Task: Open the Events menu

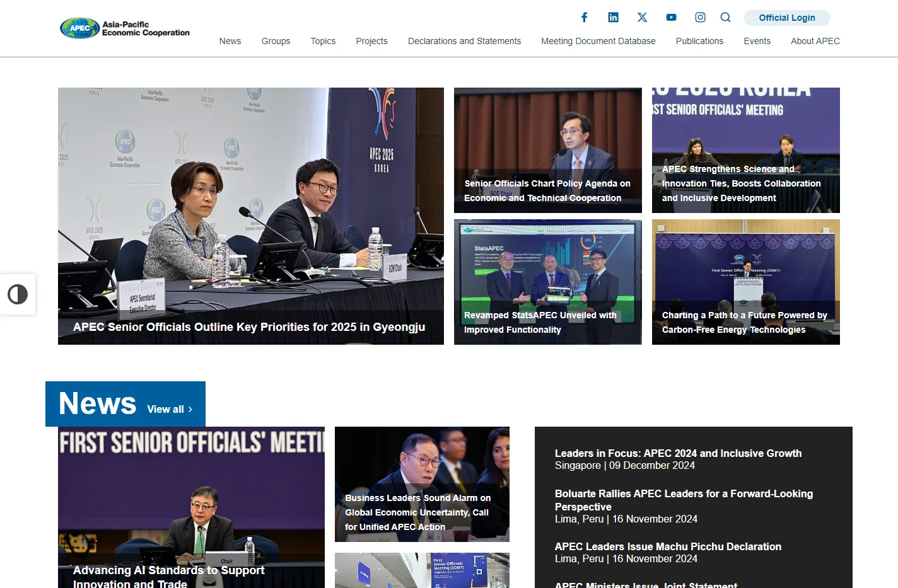Action: pyautogui.click(x=757, y=41)
